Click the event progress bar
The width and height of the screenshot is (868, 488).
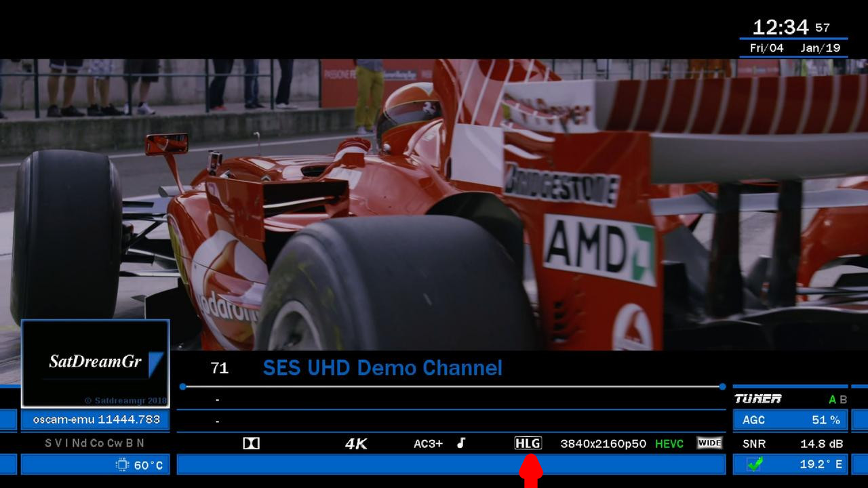(452, 386)
